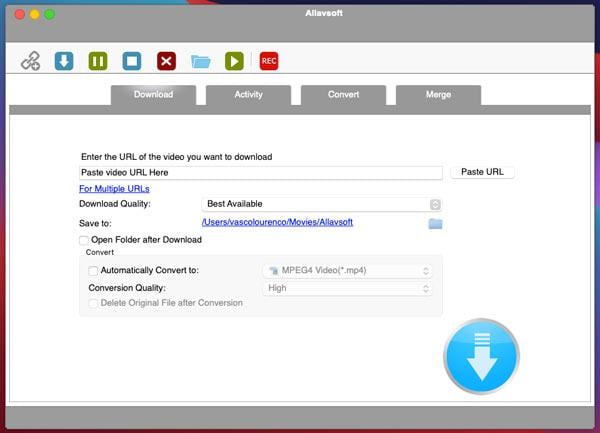
Task: Click the paste URL link-plus icon
Action: pyautogui.click(x=31, y=61)
